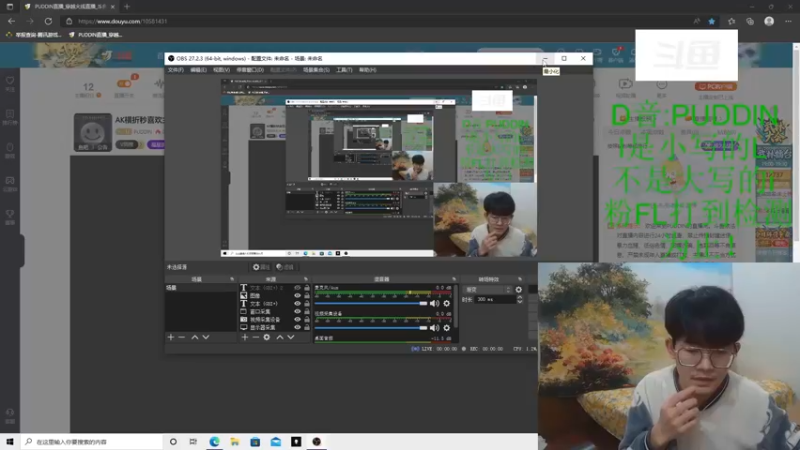Open the 停靠窗口(D) menu in OBS
This screenshot has width=800, height=450.
250,70
